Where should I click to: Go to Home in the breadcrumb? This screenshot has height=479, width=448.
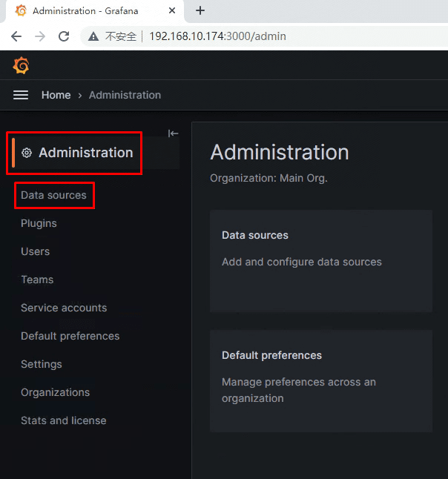(x=56, y=95)
